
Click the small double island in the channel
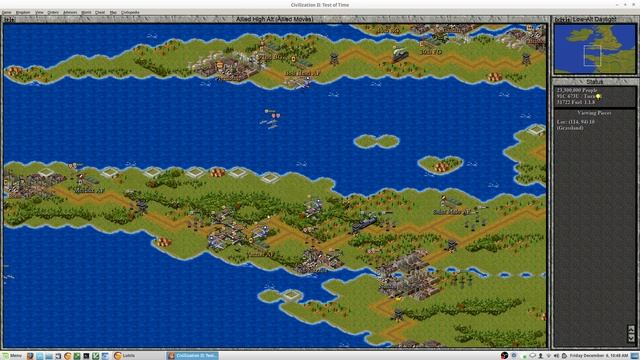click(x=376, y=141)
